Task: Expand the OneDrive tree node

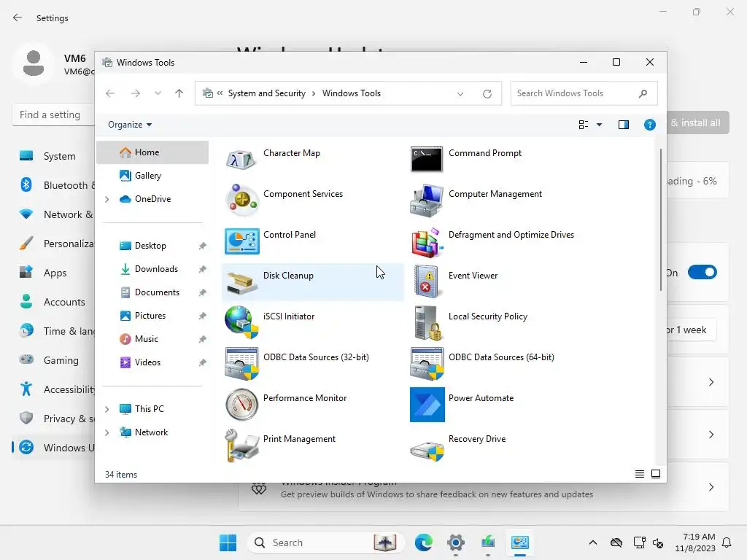Action: click(107, 199)
